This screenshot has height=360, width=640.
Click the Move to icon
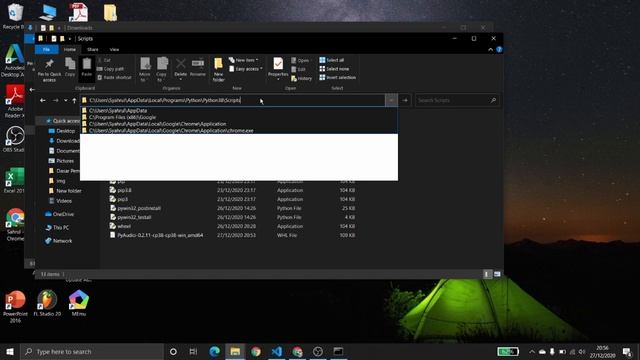[145, 69]
